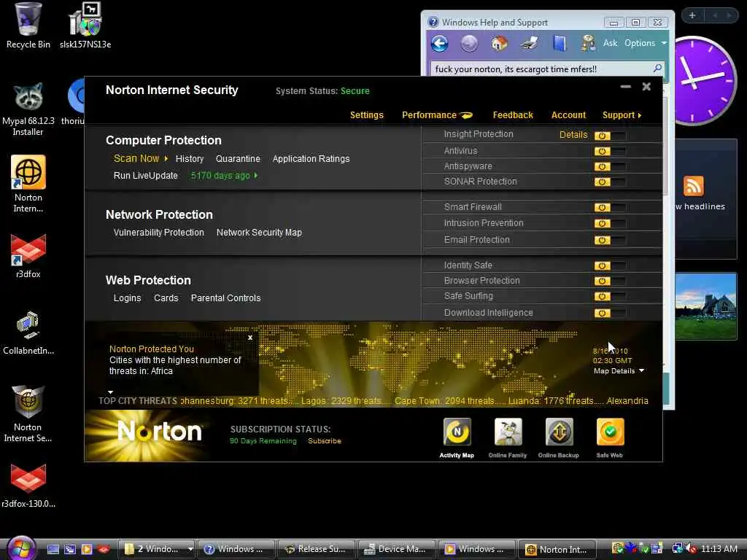Toggle Insight Protection switch
Image resolution: width=747 pixels, height=560 pixels.
pyautogui.click(x=610, y=136)
